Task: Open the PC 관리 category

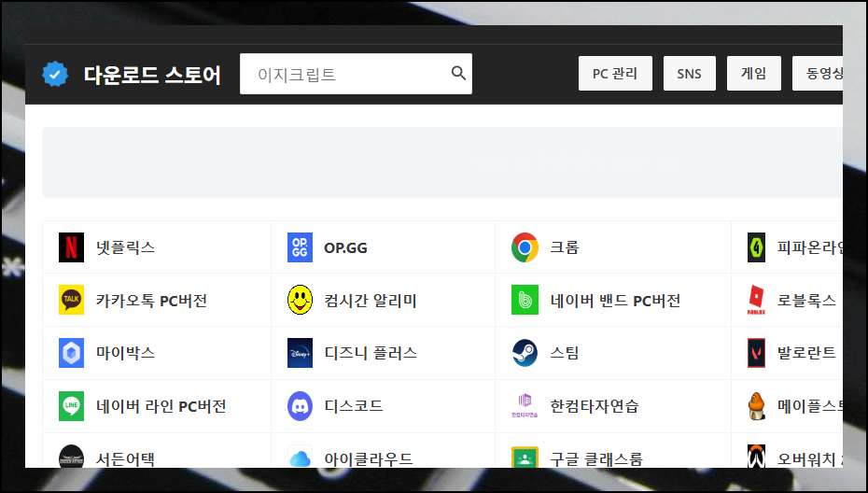Action: pyautogui.click(x=615, y=73)
